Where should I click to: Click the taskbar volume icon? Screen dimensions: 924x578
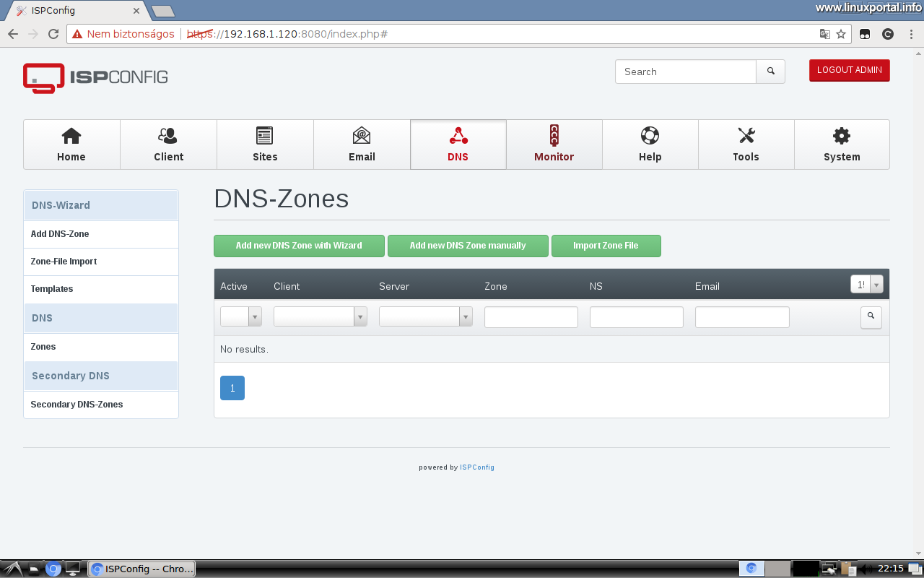click(x=866, y=569)
